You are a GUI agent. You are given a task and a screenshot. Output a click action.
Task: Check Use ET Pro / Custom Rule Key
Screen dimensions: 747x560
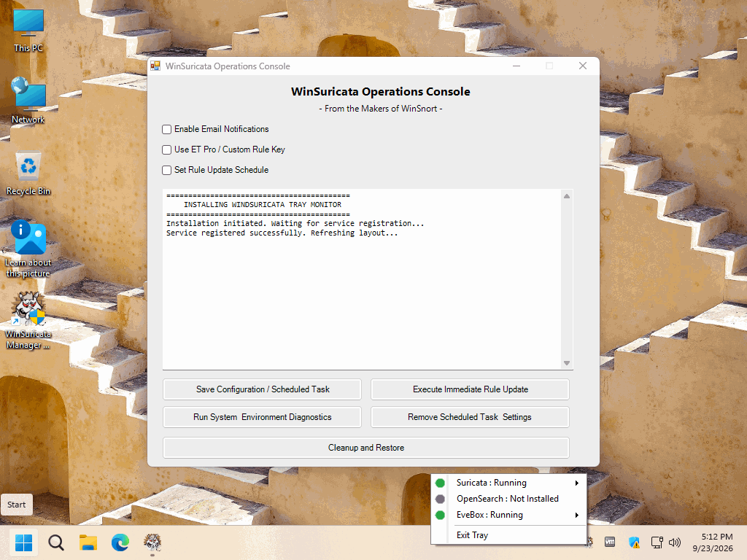pyautogui.click(x=167, y=150)
